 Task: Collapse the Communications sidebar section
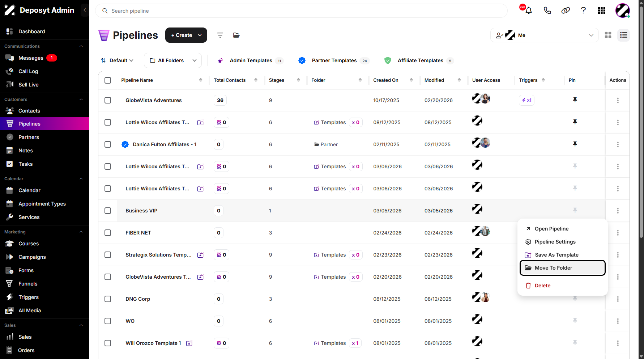[81, 46]
